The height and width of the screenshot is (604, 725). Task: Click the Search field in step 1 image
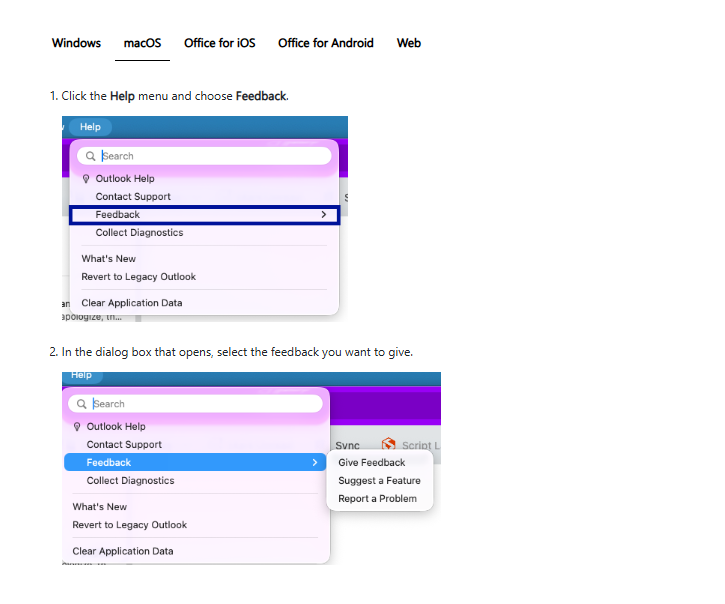tap(204, 156)
